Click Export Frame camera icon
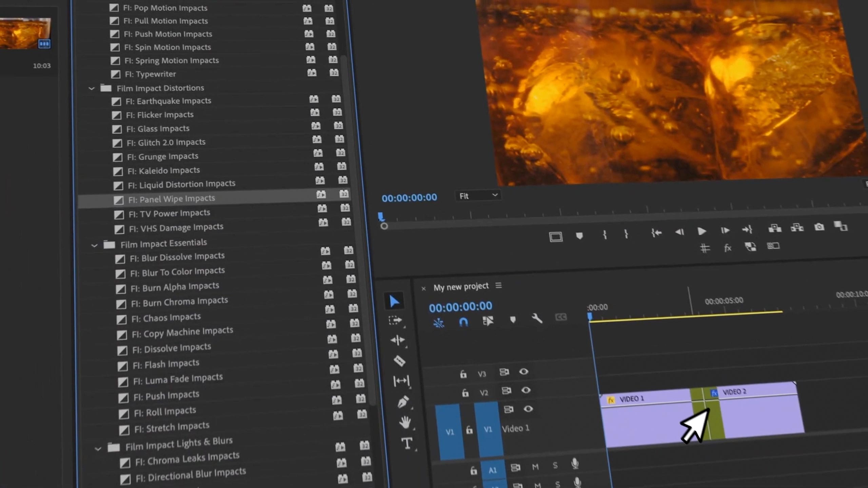The height and width of the screenshot is (488, 868). pos(819,227)
